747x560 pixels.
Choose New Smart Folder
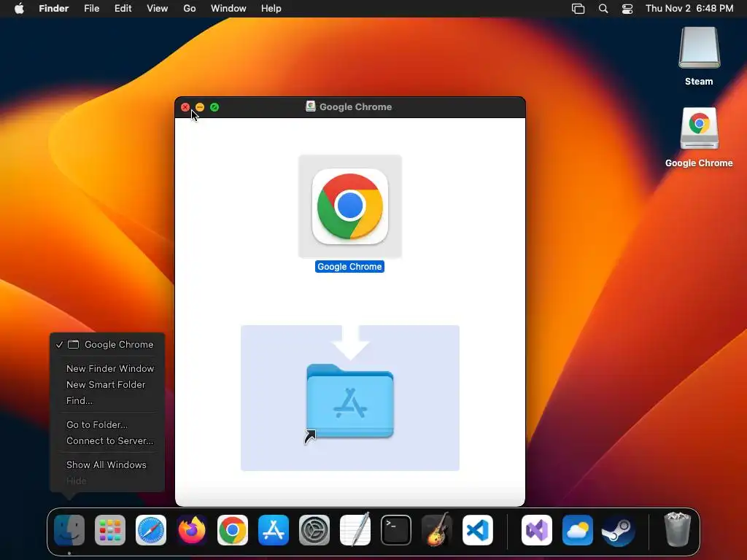tap(107, 385)
